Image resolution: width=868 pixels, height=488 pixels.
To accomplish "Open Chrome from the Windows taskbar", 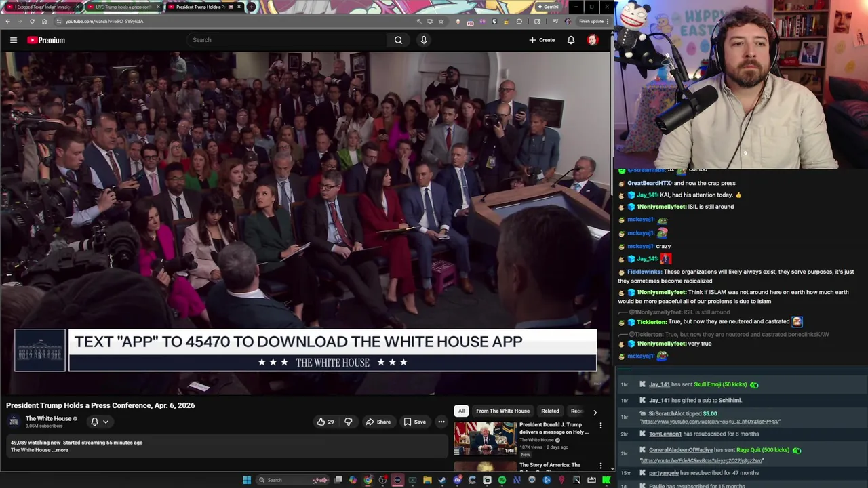I will pos(368,480).
